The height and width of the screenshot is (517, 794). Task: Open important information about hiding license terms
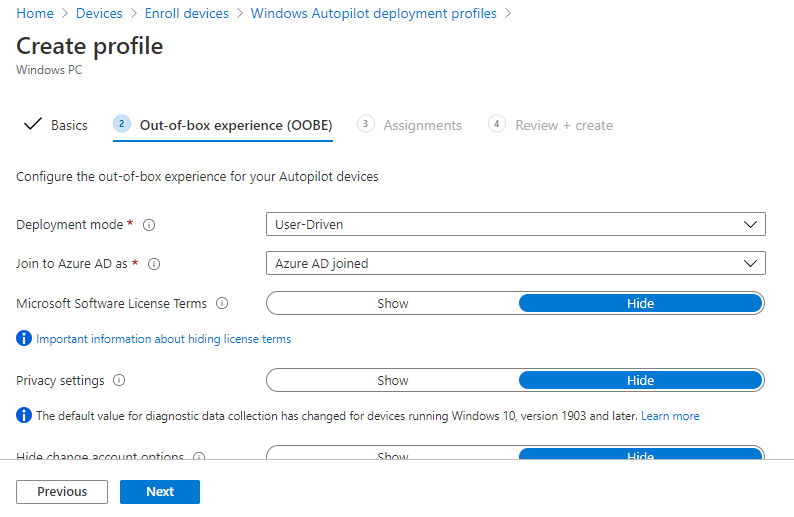tap(163, 339)
